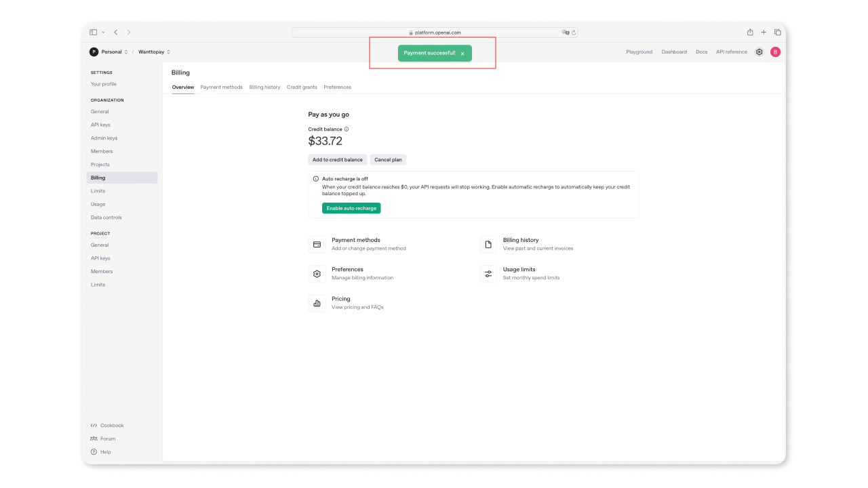Switch to the Credit grants tab

[302, 87]
